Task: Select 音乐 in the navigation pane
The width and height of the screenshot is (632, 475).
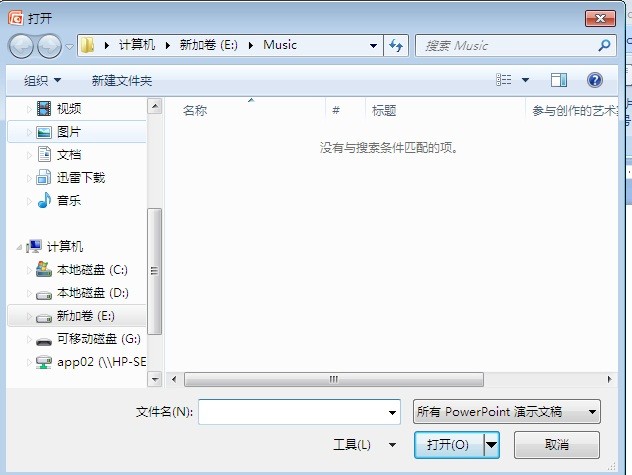Action: click(x=69, y=200)
